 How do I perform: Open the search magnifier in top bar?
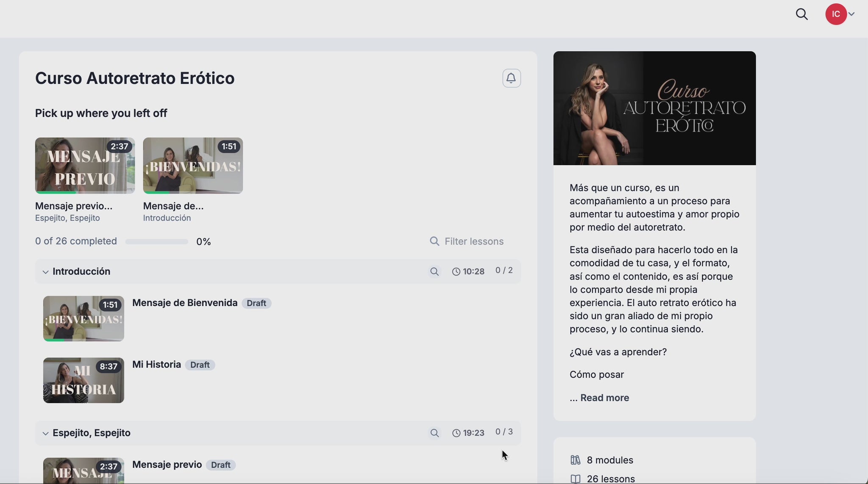tap(801, 14)
